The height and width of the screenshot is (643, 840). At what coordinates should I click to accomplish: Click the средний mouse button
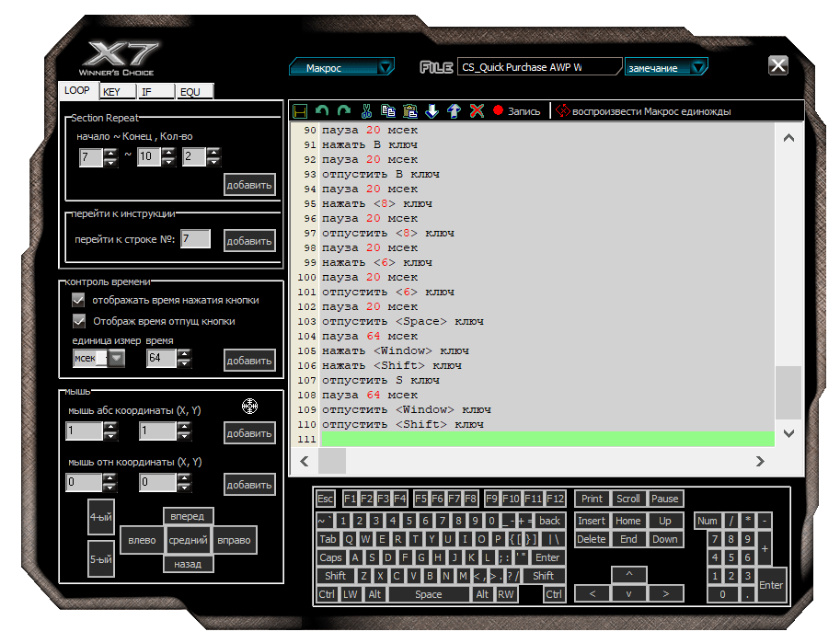(x=188, y=540)
